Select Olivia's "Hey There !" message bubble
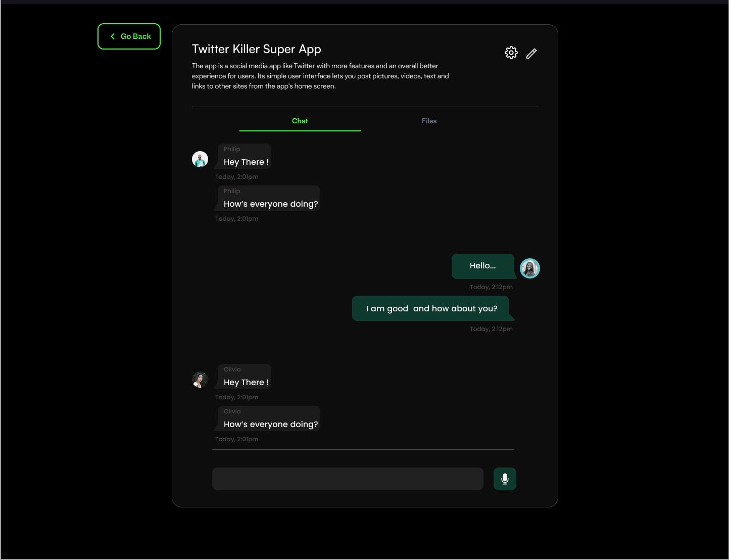 [245, 377]
